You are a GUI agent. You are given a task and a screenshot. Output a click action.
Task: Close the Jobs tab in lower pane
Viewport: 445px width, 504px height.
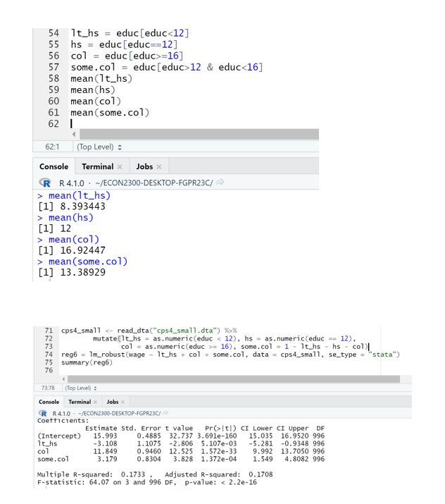[123, 402]
